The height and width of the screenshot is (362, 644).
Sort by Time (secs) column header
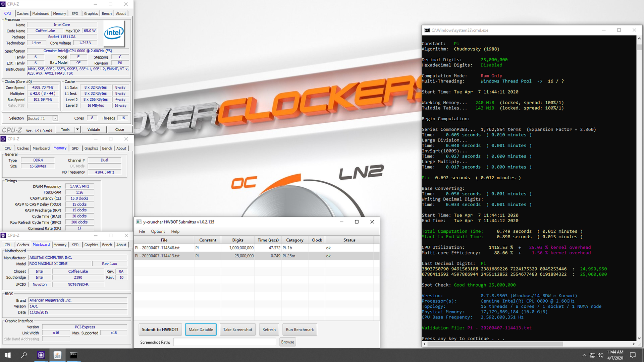click(x=268, y=240)
